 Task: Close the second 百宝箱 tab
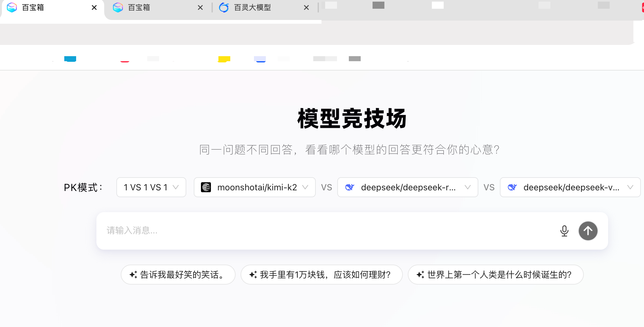[x=200, y=7]
